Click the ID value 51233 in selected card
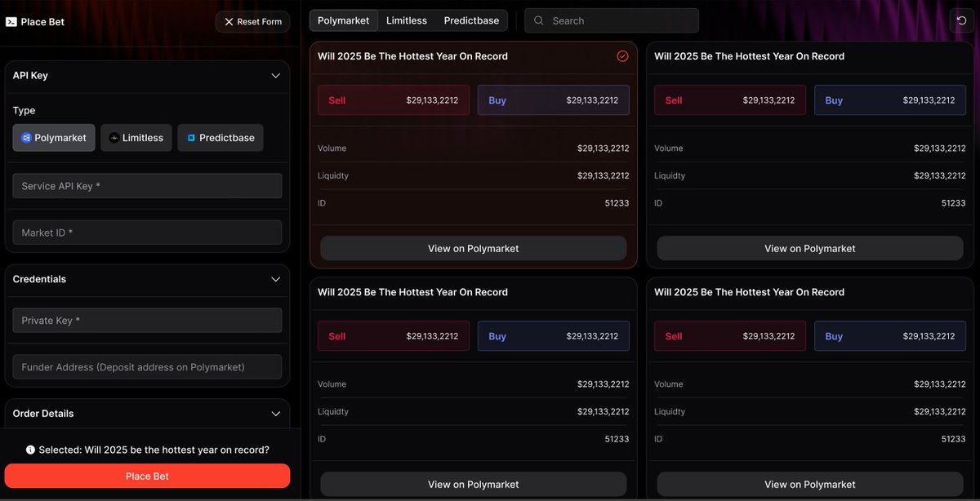 (x=617, y=203)
